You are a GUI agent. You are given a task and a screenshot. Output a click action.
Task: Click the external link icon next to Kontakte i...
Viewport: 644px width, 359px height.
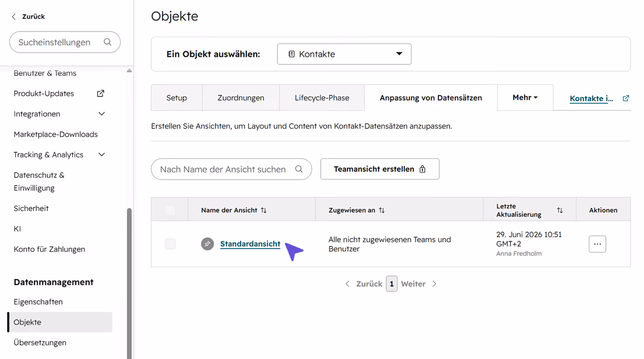626,98
